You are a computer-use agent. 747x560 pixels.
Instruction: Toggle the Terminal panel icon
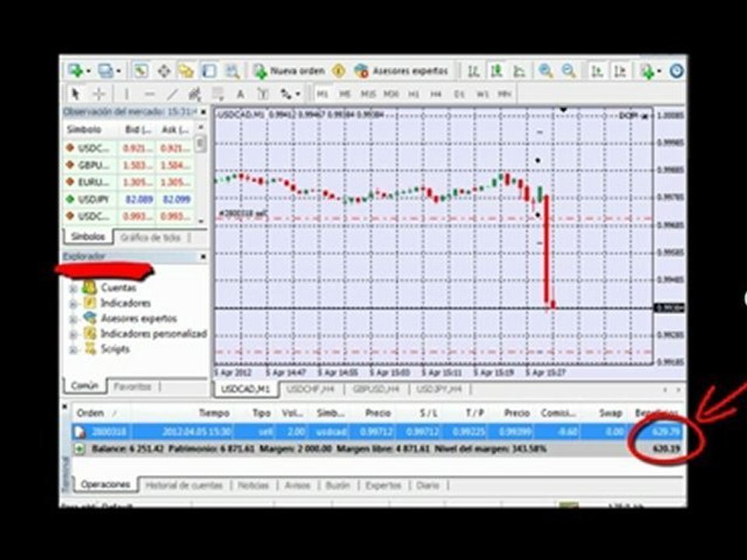pos(209,71)
